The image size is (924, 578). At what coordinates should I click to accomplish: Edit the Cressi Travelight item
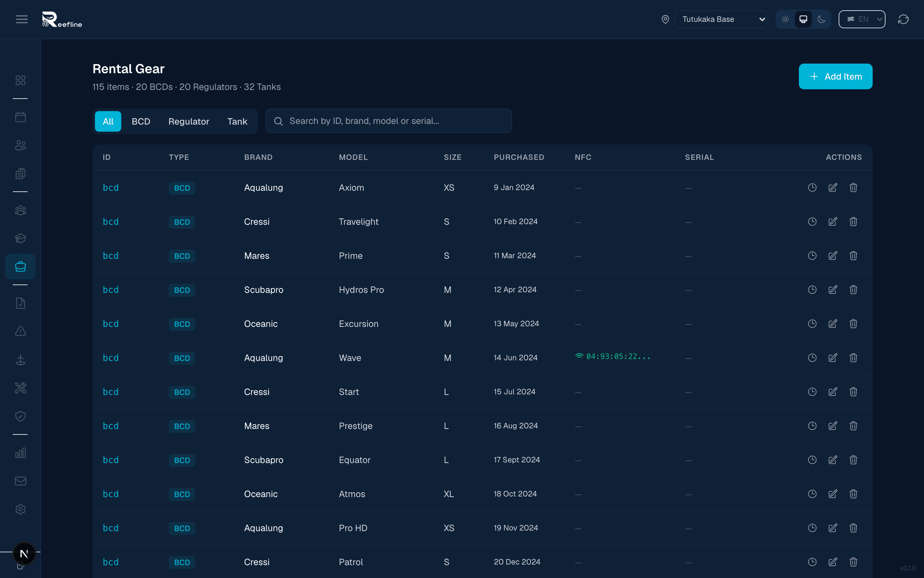(x=833, y=221)
